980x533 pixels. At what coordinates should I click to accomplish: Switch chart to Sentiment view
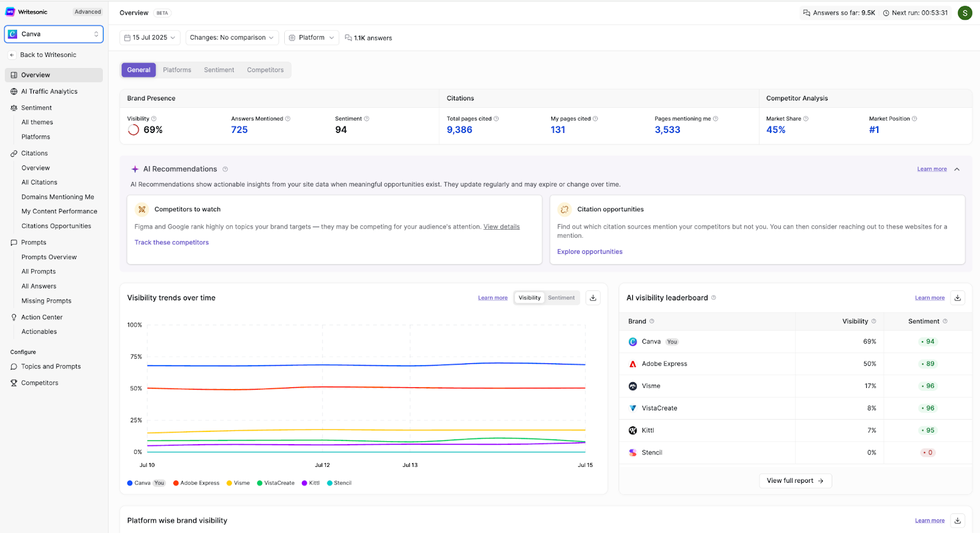coord(561,298)
